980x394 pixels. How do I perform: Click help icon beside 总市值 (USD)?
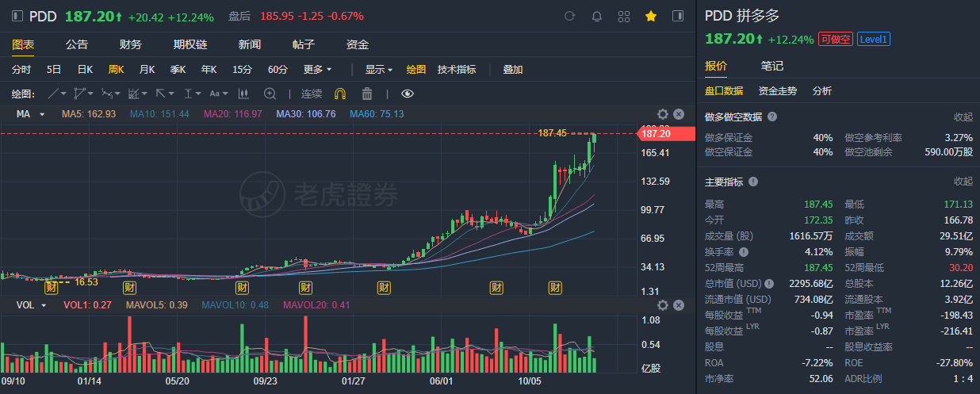768,283
